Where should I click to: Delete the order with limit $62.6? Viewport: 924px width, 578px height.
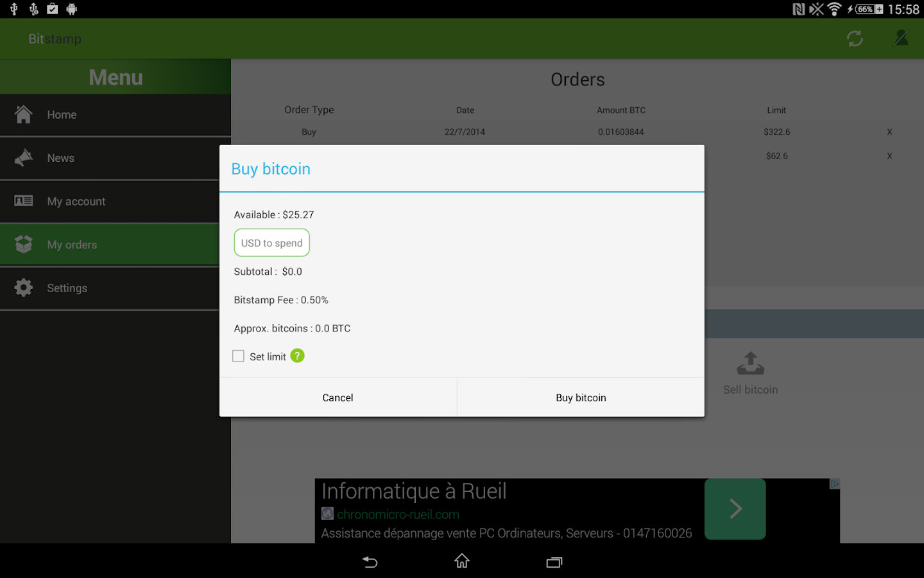889,156
